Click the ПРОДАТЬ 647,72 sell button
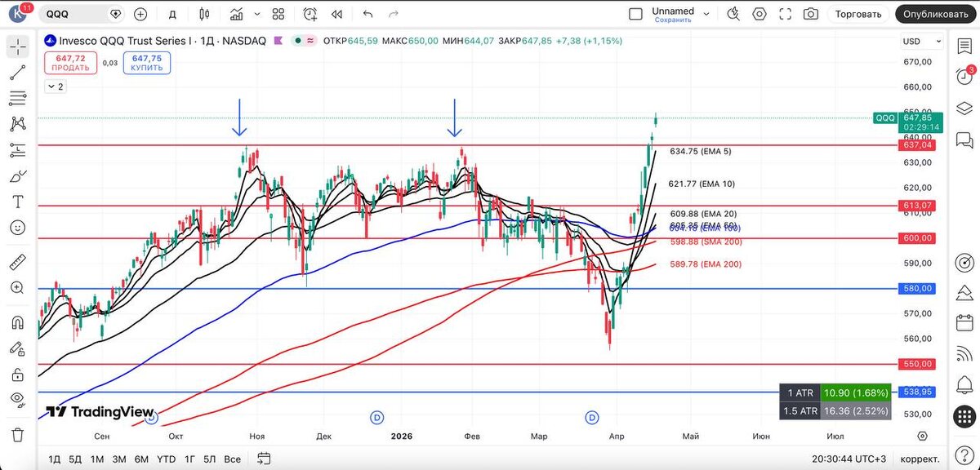 71,63
